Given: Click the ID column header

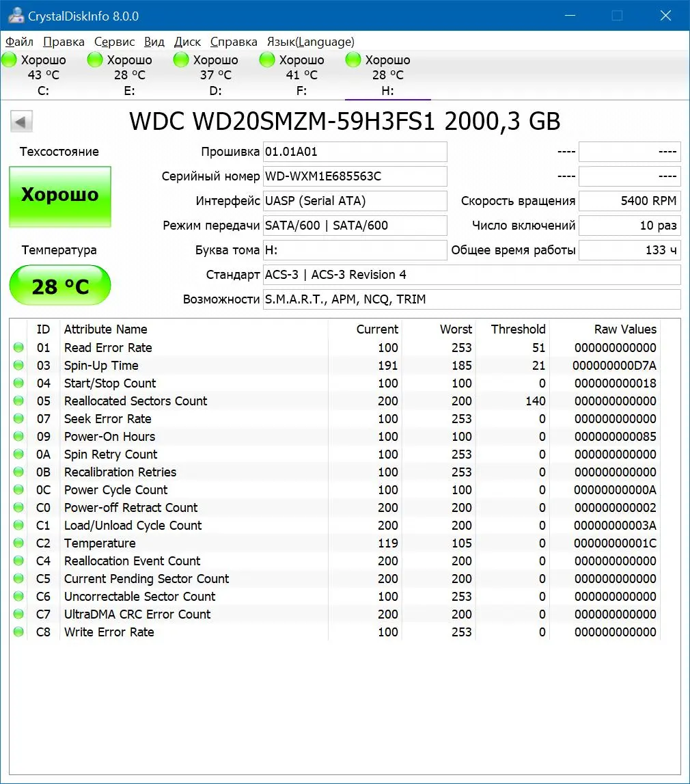Looking at the screenshot, I should click(x=43, y=329).
